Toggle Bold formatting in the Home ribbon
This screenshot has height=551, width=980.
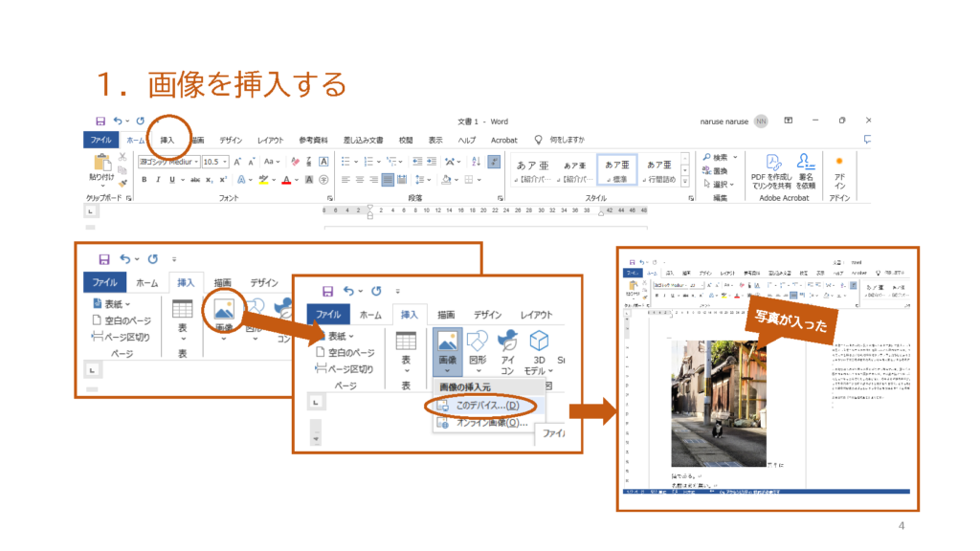pyautogui.click(x=145, y=179)
